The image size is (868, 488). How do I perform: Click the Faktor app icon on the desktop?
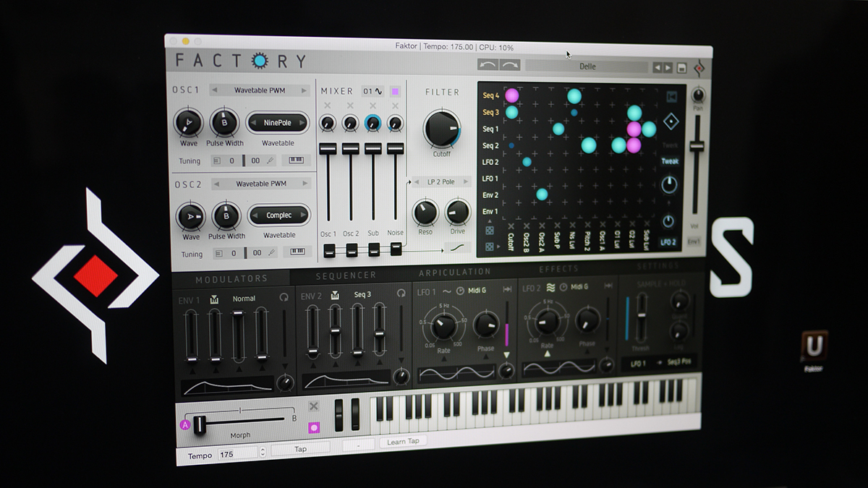pos(814,347)
